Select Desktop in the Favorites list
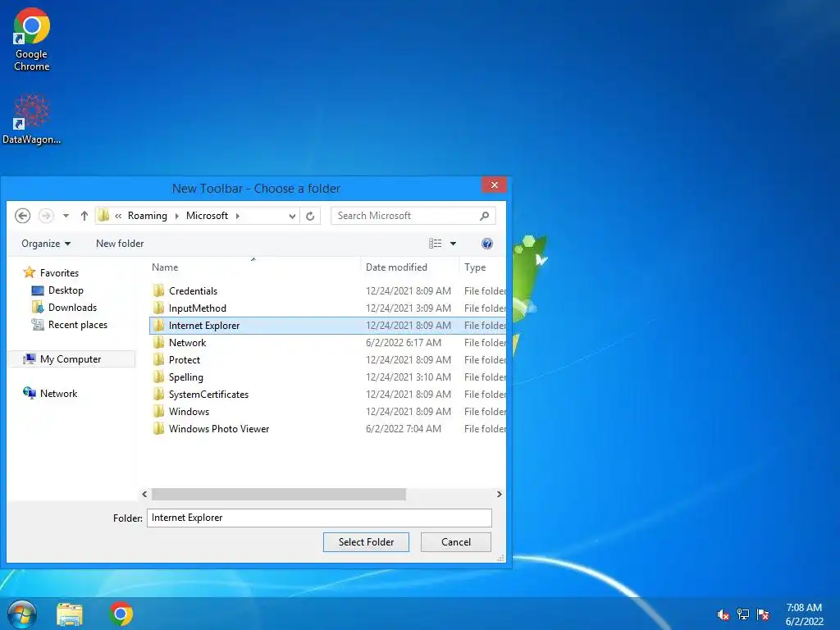Image resolution: width=840 pixels, height=630 pixels. [x=58, y=290]
